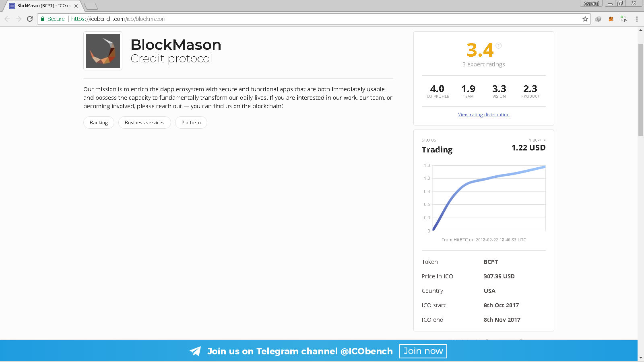This screenshot has height=362, width=644.
Task: Click the scrollbar up arrow
Action: 641,30
